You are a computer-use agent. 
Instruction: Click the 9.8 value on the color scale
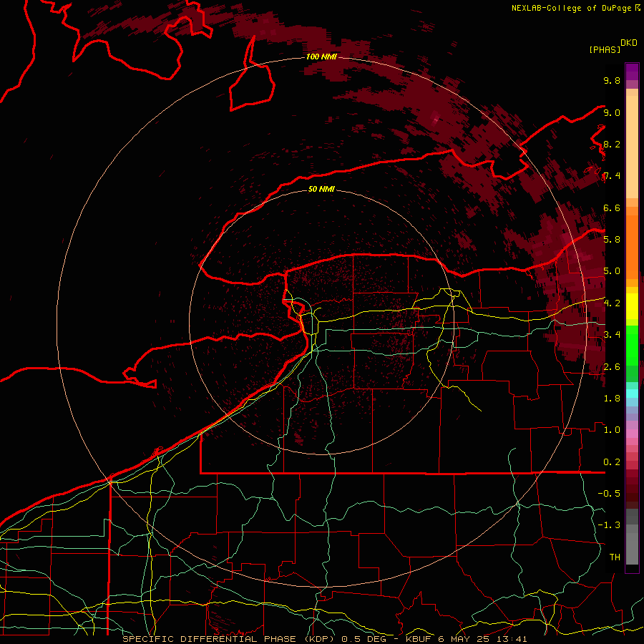point(612,80)
